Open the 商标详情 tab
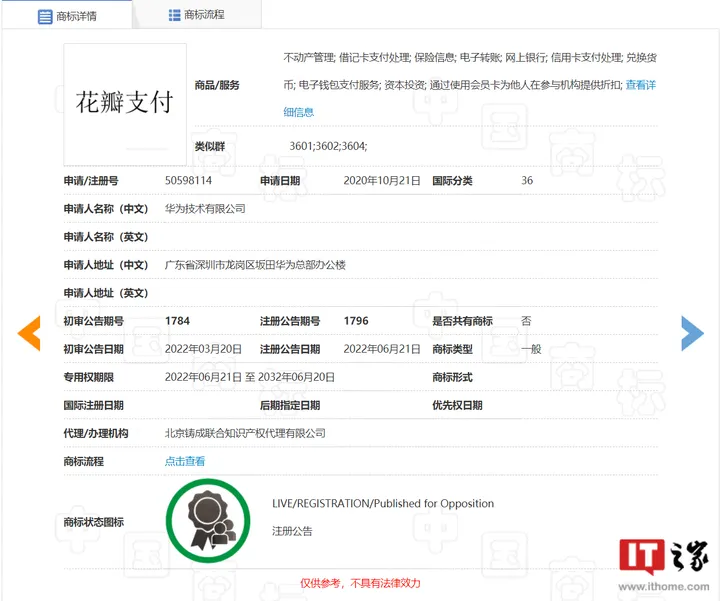720x601 pixels. pyautogui.click(x=67, y=16)
